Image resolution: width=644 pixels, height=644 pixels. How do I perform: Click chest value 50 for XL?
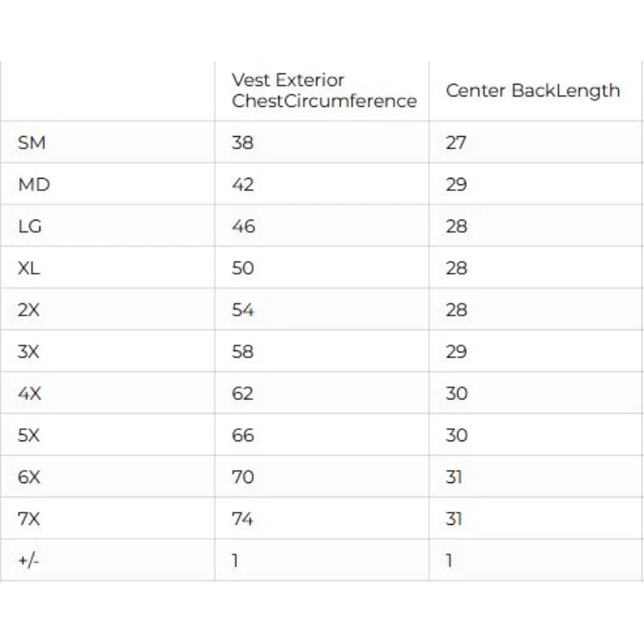243,268
